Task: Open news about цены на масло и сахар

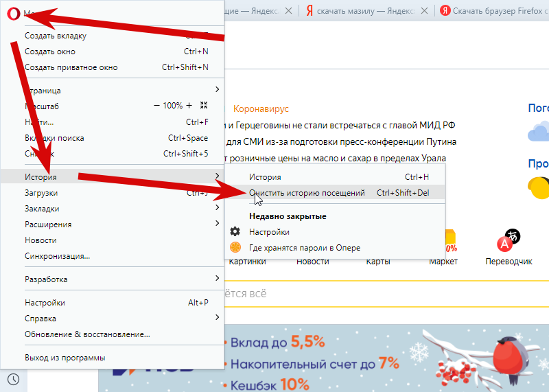Action: tap(335, 159)
